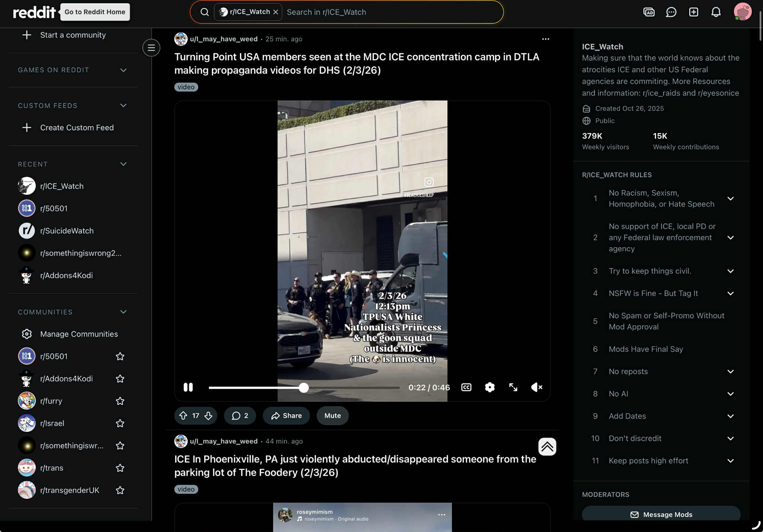Open video settings gear icon
Viewport: 763px width, 532px height.
490,387
